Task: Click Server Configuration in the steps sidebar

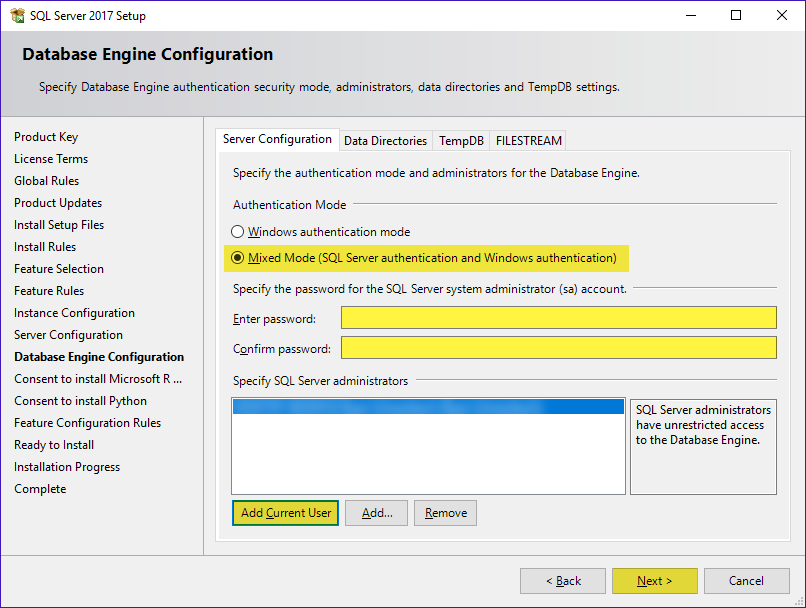Action: point(68,335)
